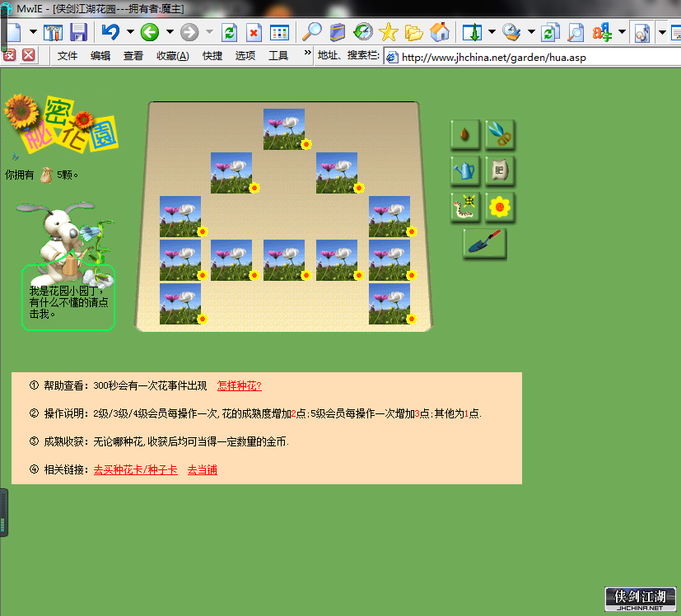The width and height of the screenshot is (681, 616).
Task: Open dropdown beside the download arrow icon
Action: click(492, 32)
